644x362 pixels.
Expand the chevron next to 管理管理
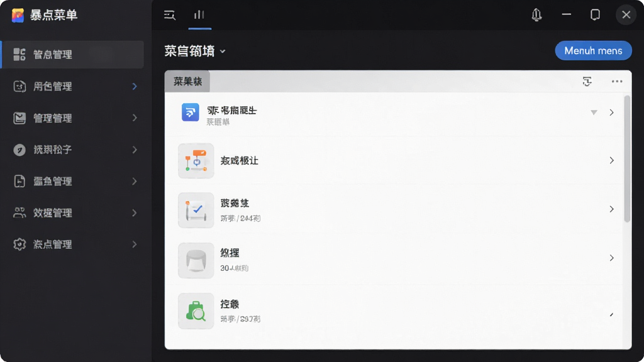click(135, 118)
